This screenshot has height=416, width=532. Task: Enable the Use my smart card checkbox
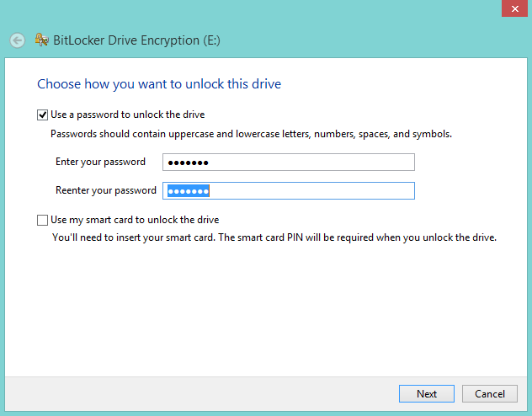pos(42,221)
